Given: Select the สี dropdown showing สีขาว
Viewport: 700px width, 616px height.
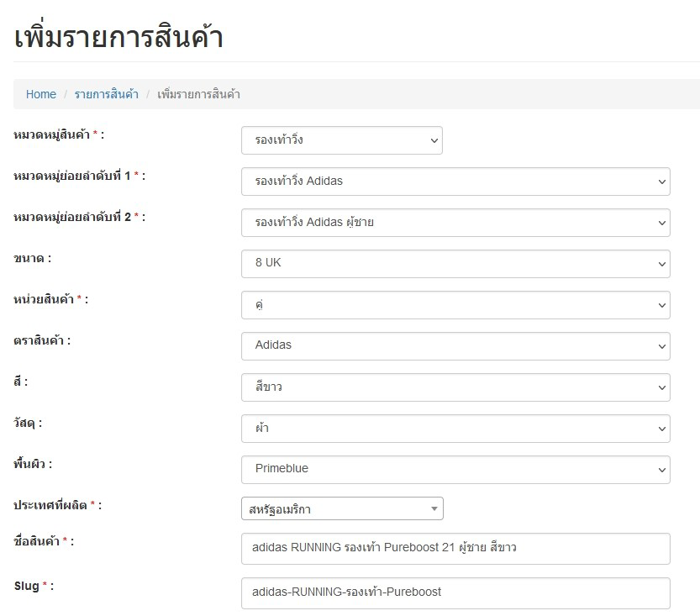Looking at the screenshot, I should click(x=455, y=387).
